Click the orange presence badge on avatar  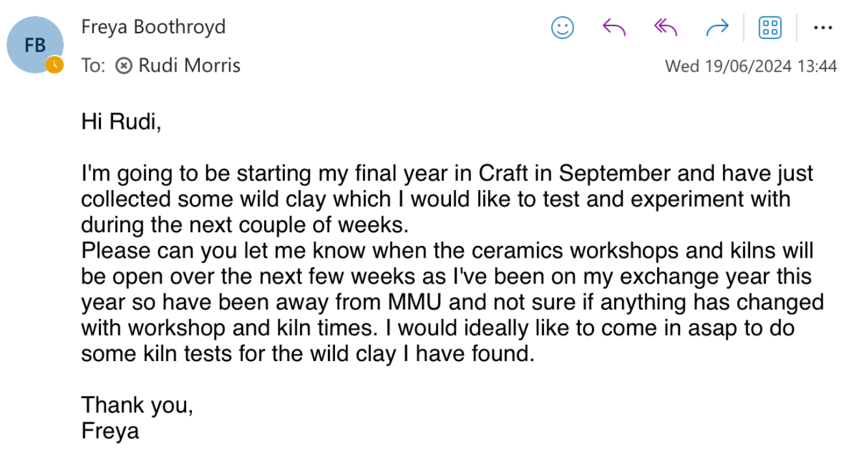tap(55, 64)
